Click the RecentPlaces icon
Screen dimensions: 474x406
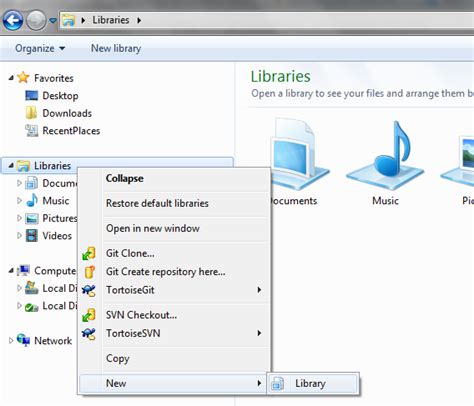tap(32, 131)
